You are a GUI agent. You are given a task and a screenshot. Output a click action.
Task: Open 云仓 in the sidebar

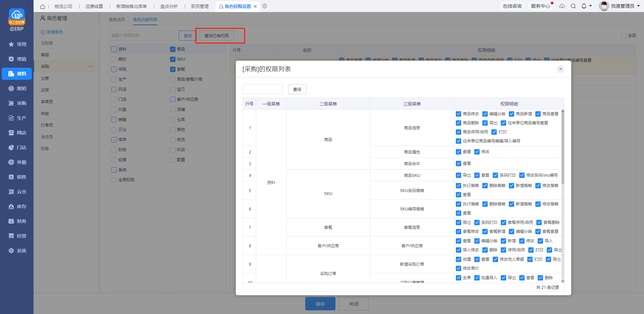point(17,192)
